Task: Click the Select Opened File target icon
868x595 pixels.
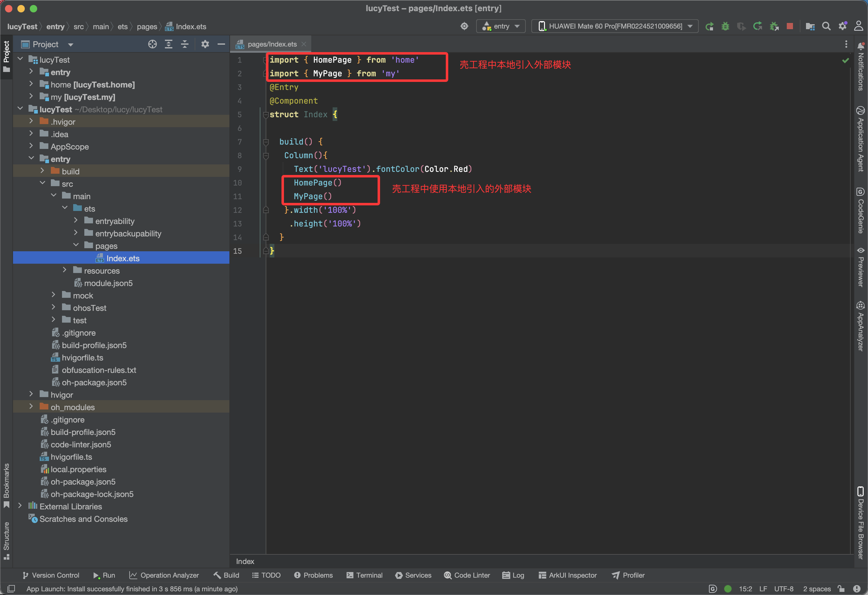Action: tap(153, 44)
